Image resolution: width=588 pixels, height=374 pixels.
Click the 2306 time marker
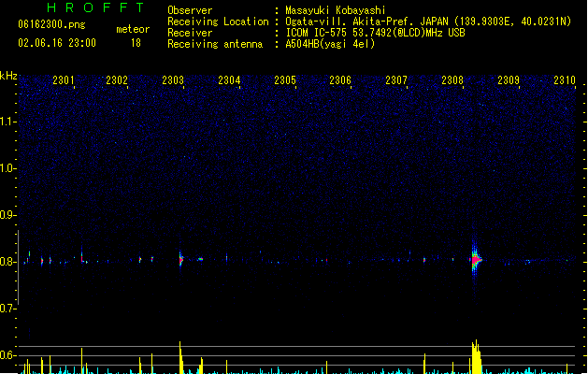click(340, 80)
